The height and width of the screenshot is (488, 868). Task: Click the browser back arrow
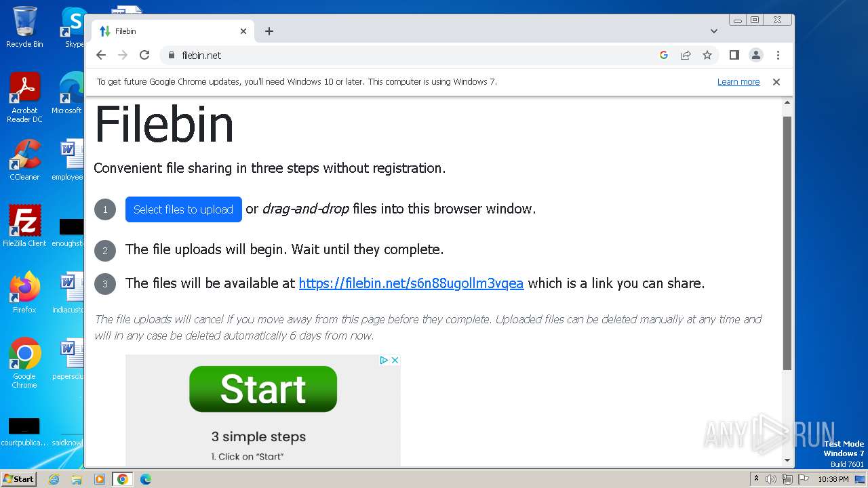click(101, 56)
